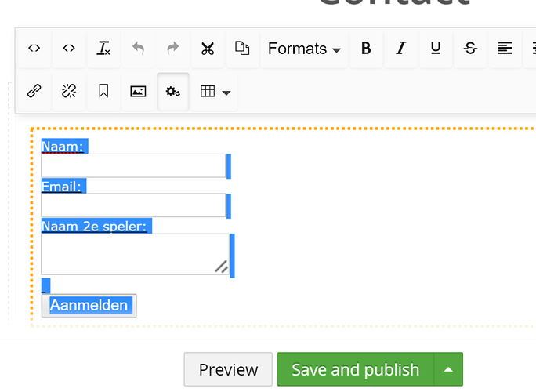Click the copy documents icon
536x392 pixels.
(x=242, y=49)
